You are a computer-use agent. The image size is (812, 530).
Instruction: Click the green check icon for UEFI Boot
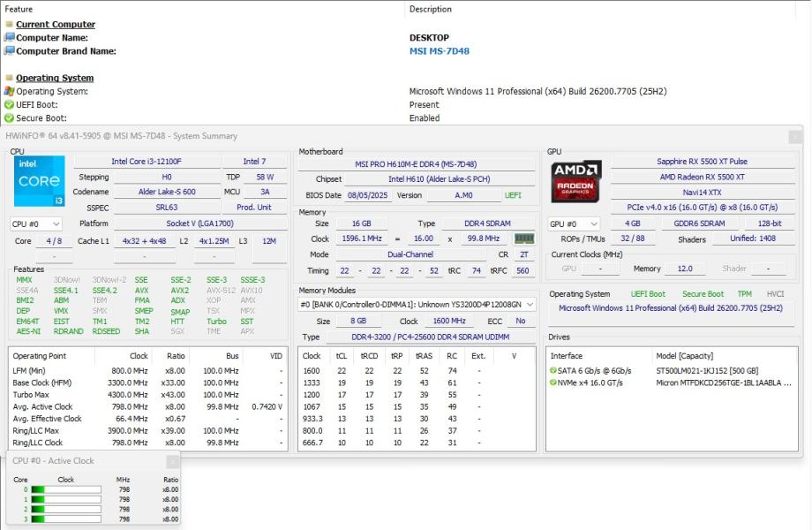click(9, 104)
